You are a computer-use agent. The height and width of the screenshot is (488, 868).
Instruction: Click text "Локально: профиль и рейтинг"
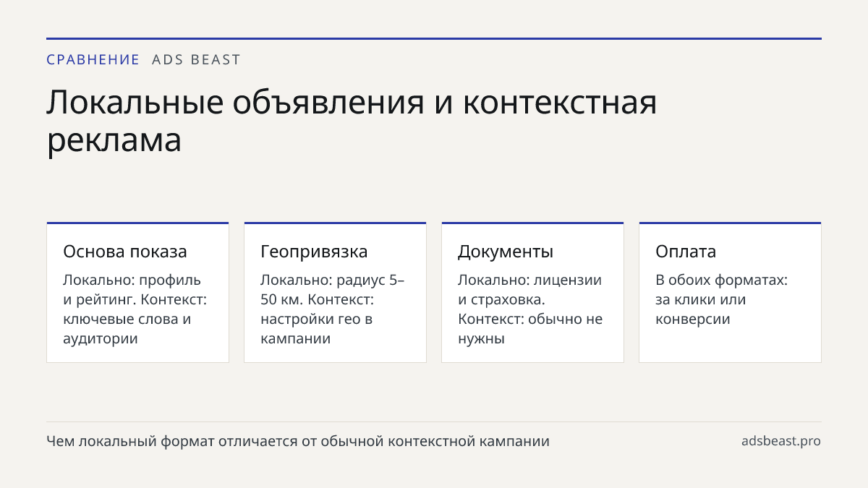tap(132, 289)
